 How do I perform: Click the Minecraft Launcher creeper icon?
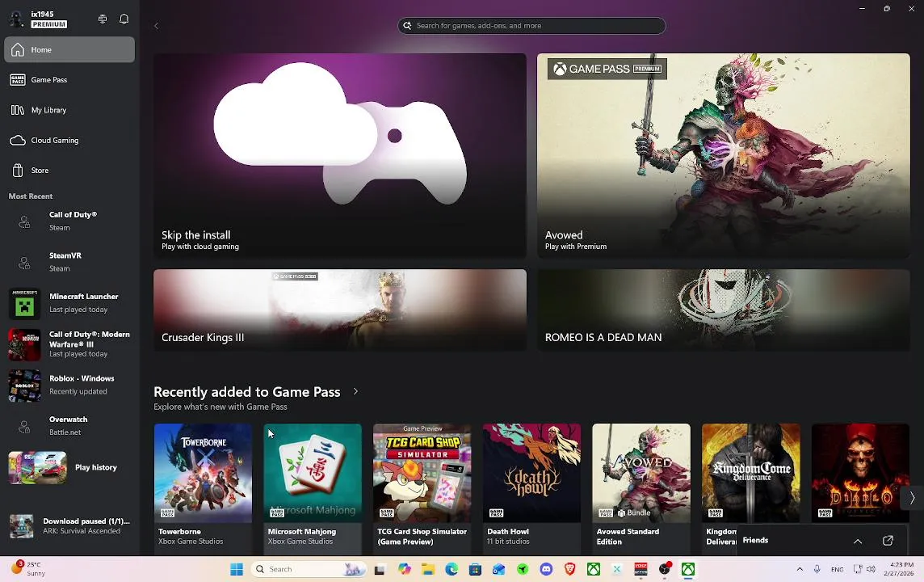(x=24, y=303)
